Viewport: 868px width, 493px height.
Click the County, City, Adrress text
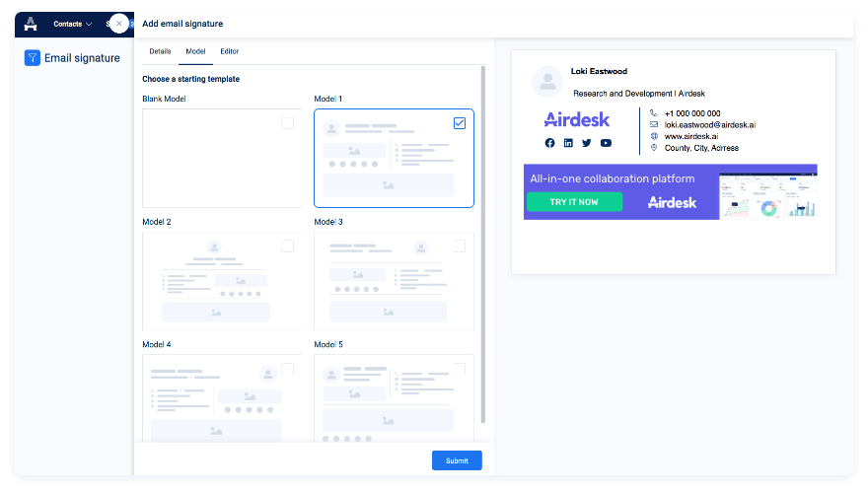click(701, 148)
